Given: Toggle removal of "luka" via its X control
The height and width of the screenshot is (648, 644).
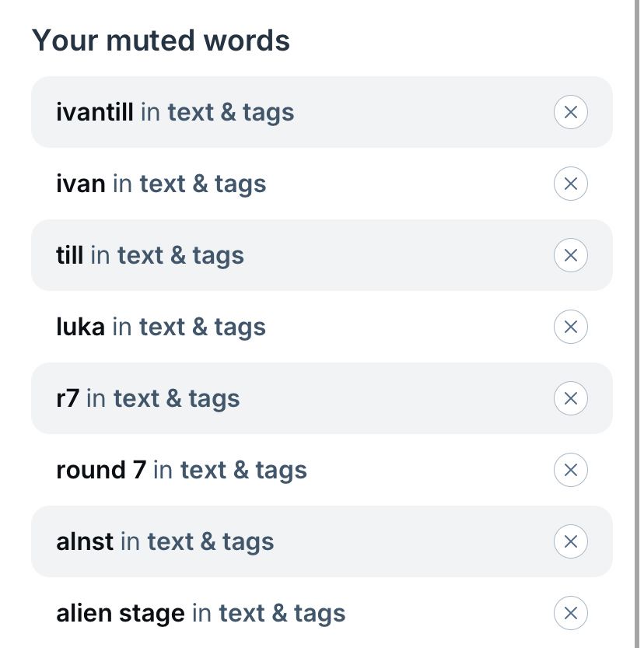Looking at the screenshot, I should (571, 327).
